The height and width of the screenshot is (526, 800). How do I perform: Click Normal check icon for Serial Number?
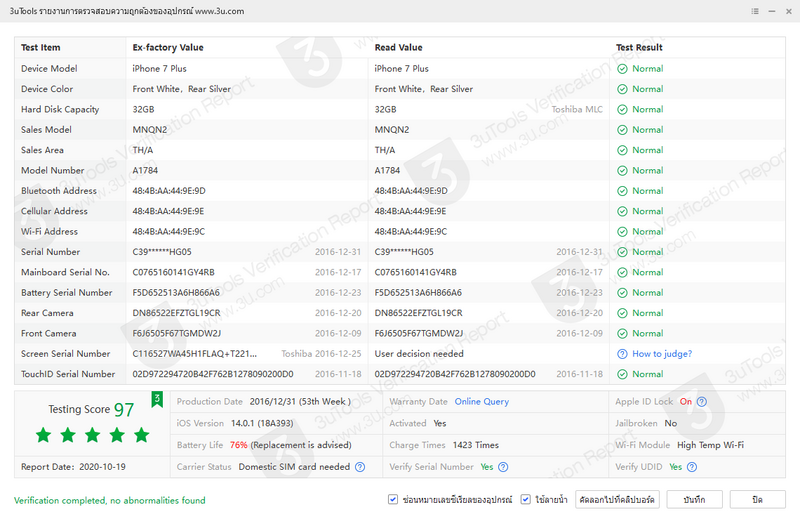pos(622,252)
